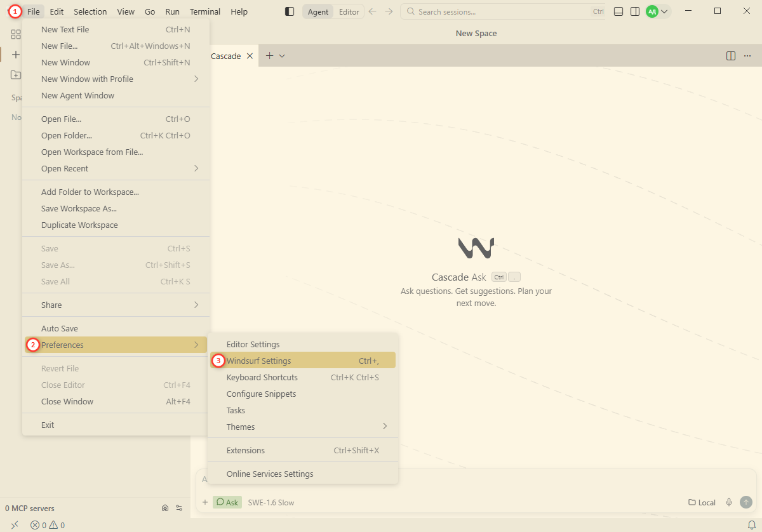Open the dropdown chevron beside new tab plus

282,56
